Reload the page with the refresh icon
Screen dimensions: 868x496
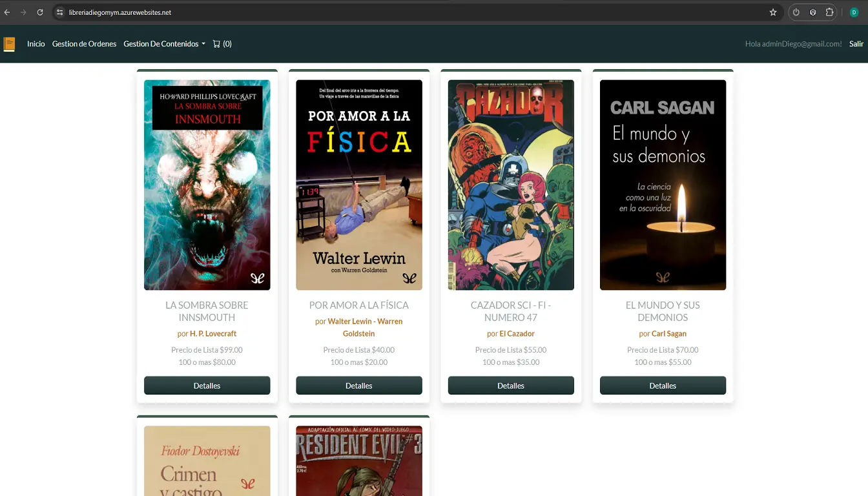pos(40,12)
